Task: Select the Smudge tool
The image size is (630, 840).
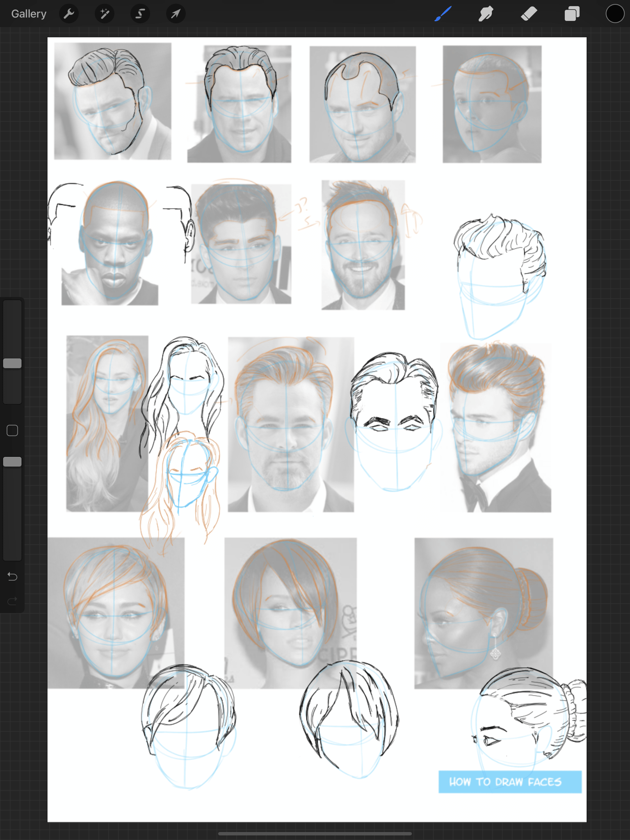Action: (x=486, y=14)
